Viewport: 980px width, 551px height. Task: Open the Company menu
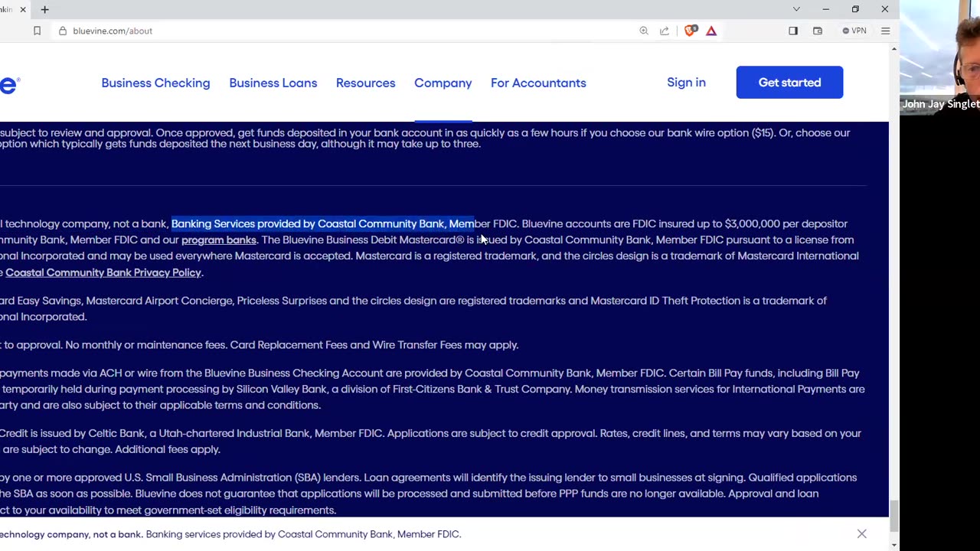click(x=443, y=83)
